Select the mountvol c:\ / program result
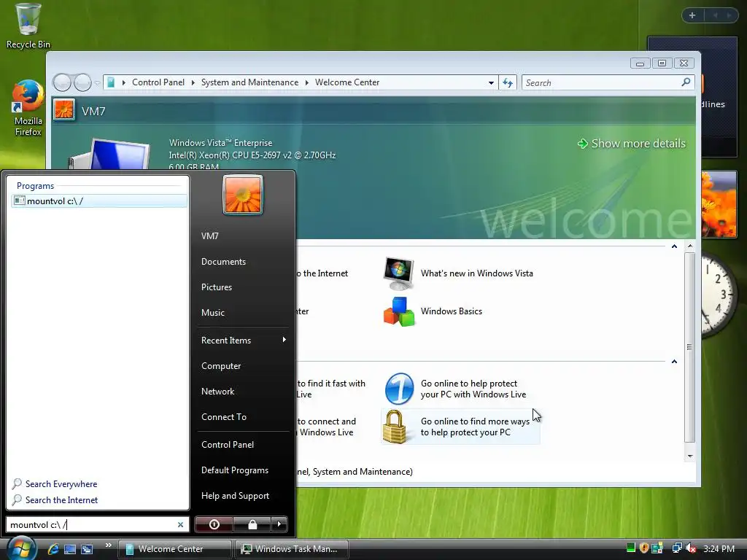Viewport: 747px width, 560px height. [x=99, y=201]
